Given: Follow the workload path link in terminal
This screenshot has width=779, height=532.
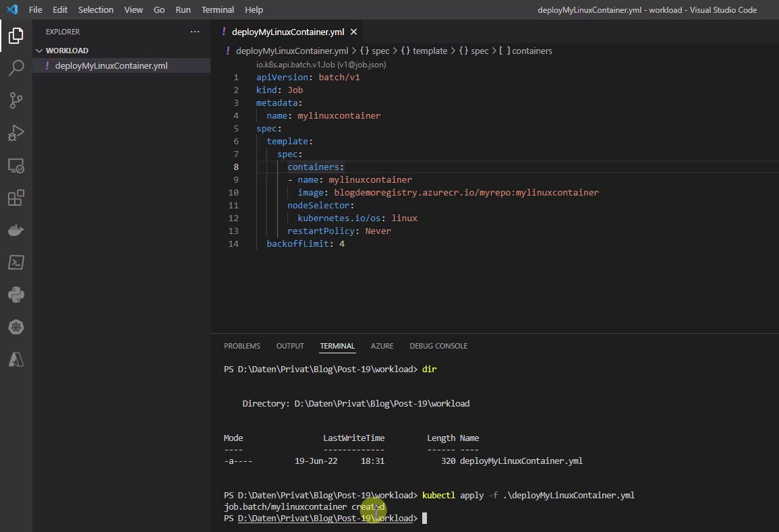Looking at the screenshot, I should 325,518.
